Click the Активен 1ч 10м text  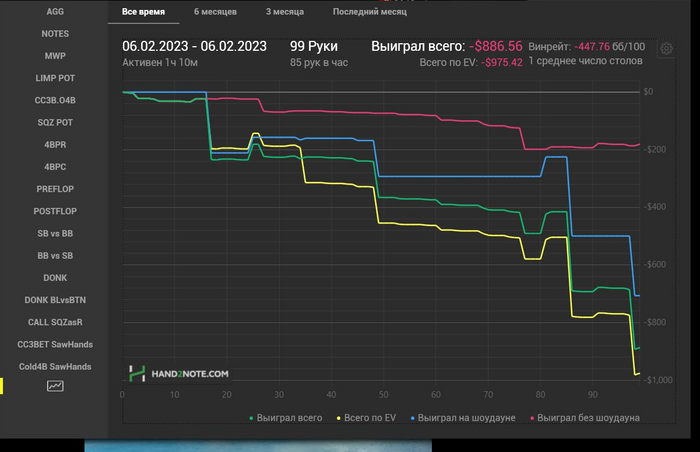click(160, 63)
